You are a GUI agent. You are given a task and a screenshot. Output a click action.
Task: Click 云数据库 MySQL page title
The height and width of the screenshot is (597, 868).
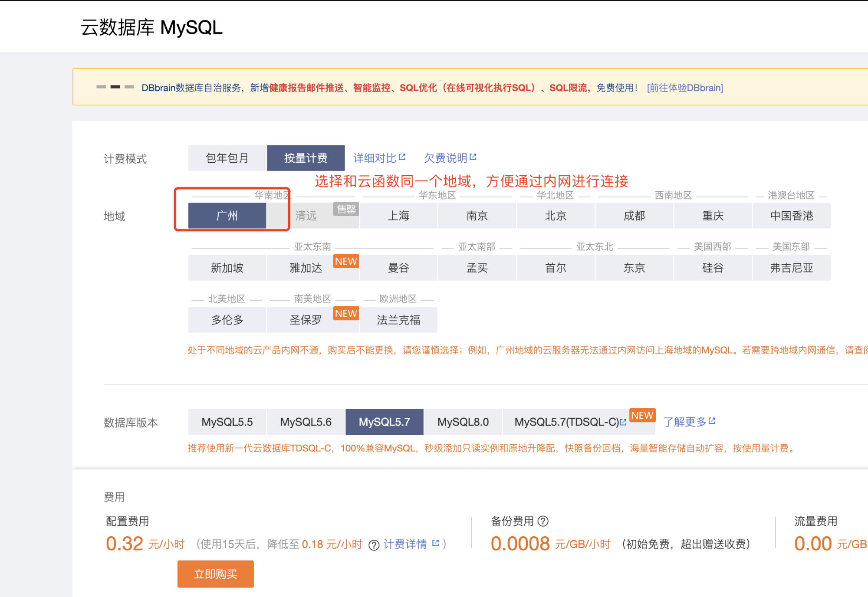tap(151, 27)
